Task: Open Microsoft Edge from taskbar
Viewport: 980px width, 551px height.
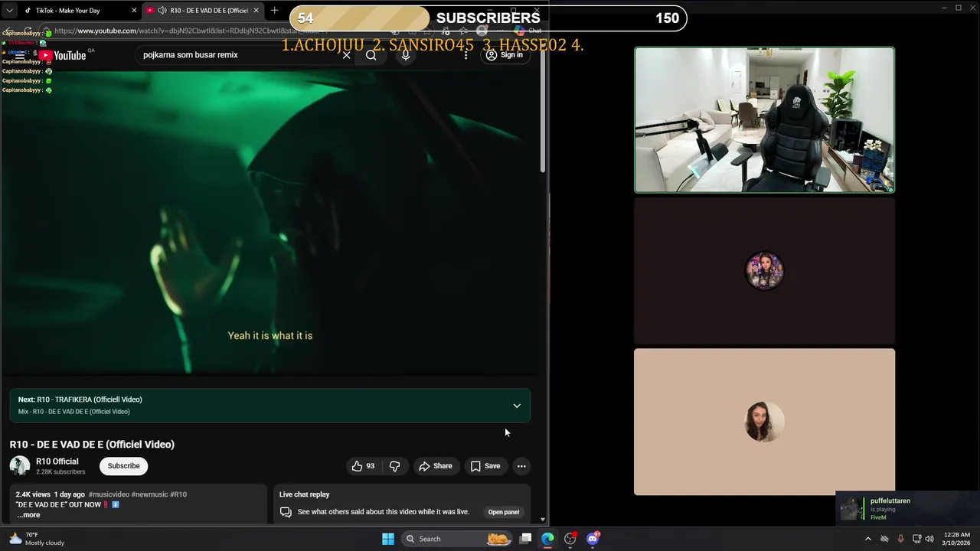Action: pyautogui.click(x=547, y=539)
